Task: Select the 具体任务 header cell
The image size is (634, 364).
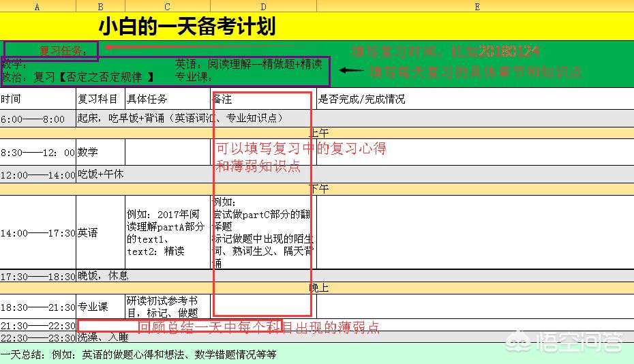Action: pyautogui.click(x=168, y=99)
